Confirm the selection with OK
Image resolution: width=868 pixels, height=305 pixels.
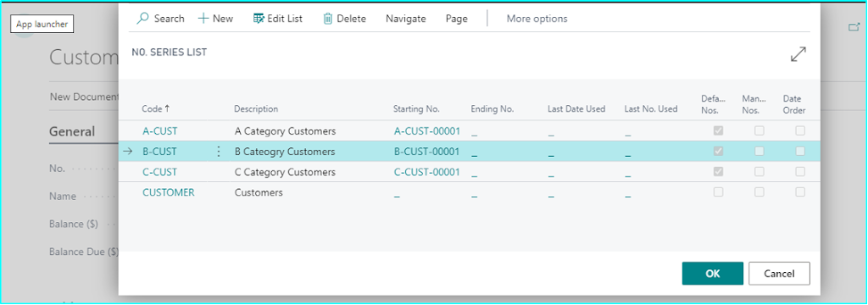pyautogui.click(x=712, y=274)
